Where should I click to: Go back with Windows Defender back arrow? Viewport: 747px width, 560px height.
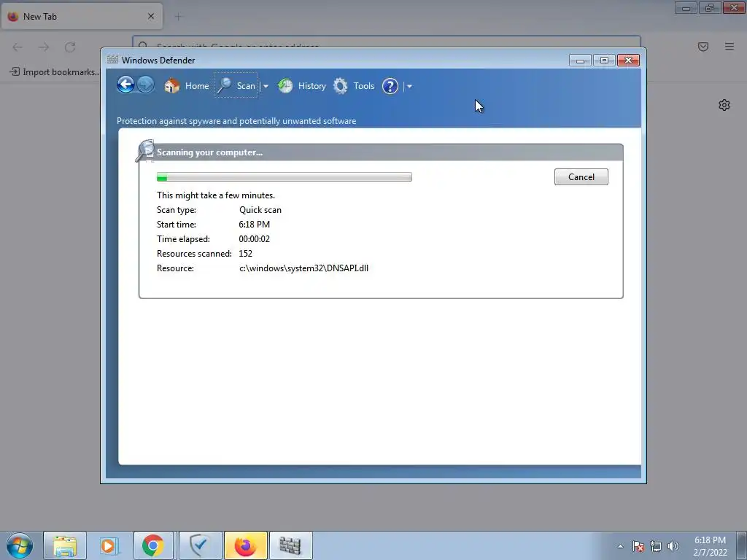125,85
